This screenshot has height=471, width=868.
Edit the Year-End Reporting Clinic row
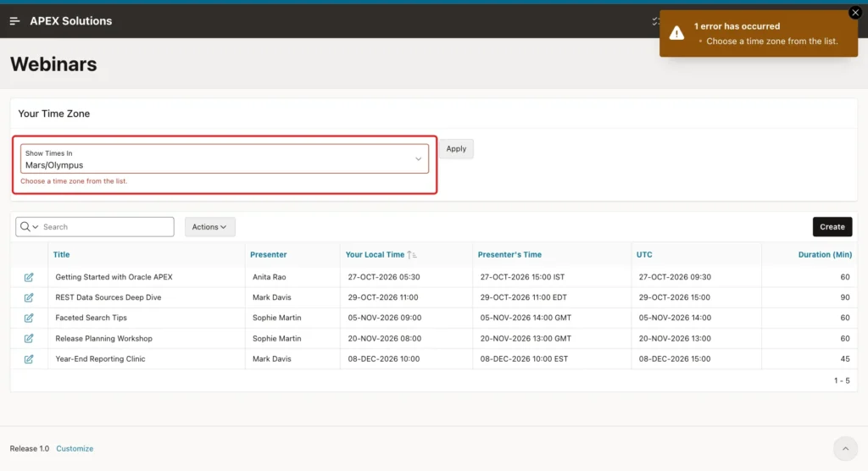pos(29,359)
